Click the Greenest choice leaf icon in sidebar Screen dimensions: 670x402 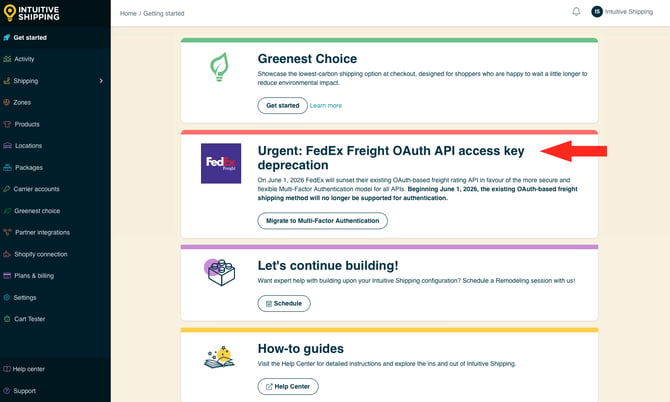point(7,211)
